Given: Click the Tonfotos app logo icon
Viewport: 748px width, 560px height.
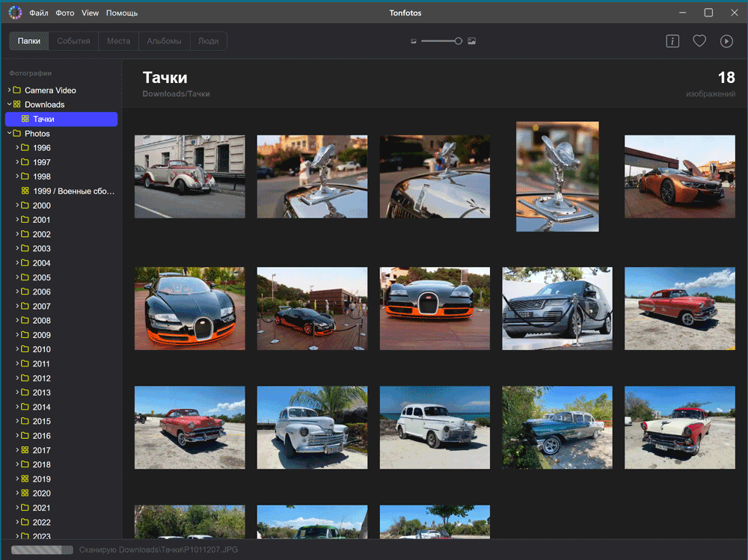Looking at the screenshot, I should pyautogui.click(x=15, y=13).
